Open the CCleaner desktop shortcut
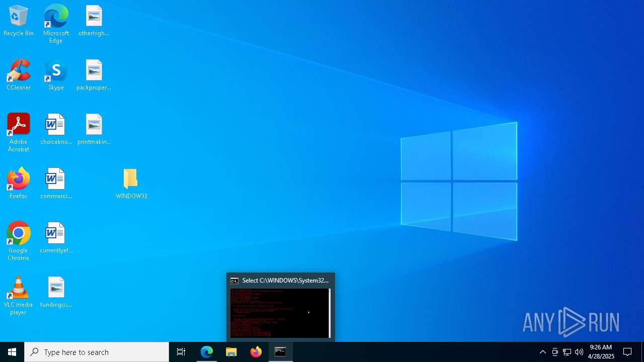Image resolution: width=644 pixels, height=362 pixels. point(19,75)
